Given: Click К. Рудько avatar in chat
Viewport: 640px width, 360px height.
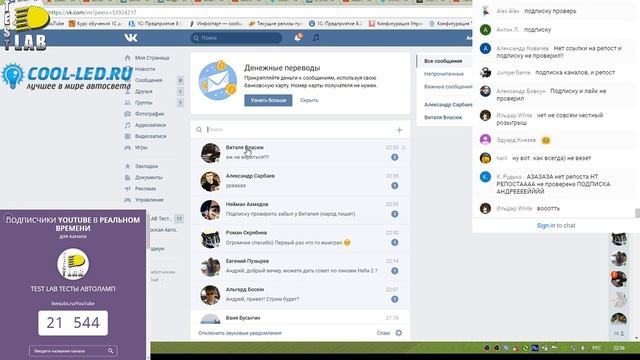Looking at the screenshot, I should pyautogui.click(x=485, y=177).
